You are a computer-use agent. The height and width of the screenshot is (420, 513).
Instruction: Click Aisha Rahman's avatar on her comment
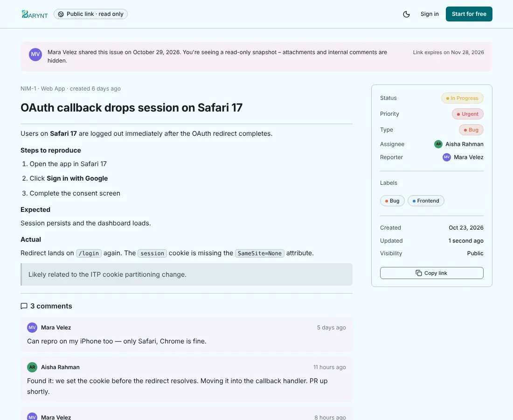[x=32, y=367]
